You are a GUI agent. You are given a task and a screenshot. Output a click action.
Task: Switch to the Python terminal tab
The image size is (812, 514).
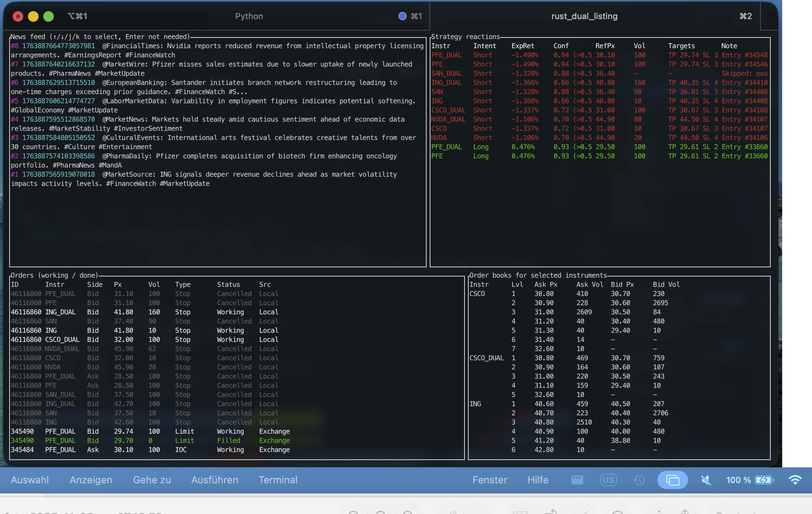[x=248, y=16]
